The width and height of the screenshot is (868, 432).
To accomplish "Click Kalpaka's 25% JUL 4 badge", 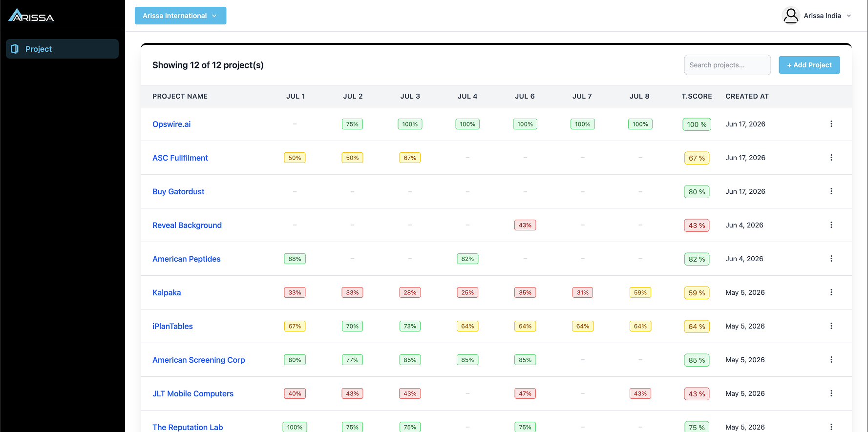I will (467, 292).
